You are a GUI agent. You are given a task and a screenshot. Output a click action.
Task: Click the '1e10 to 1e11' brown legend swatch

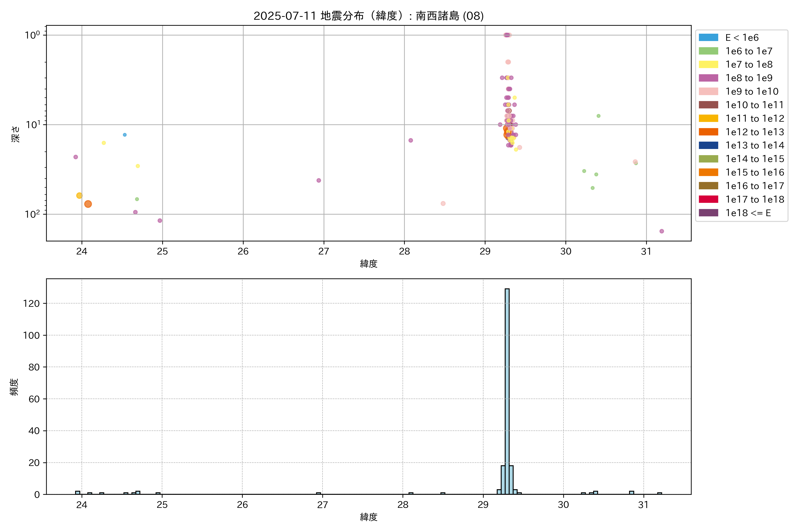(x=708, y=105)
